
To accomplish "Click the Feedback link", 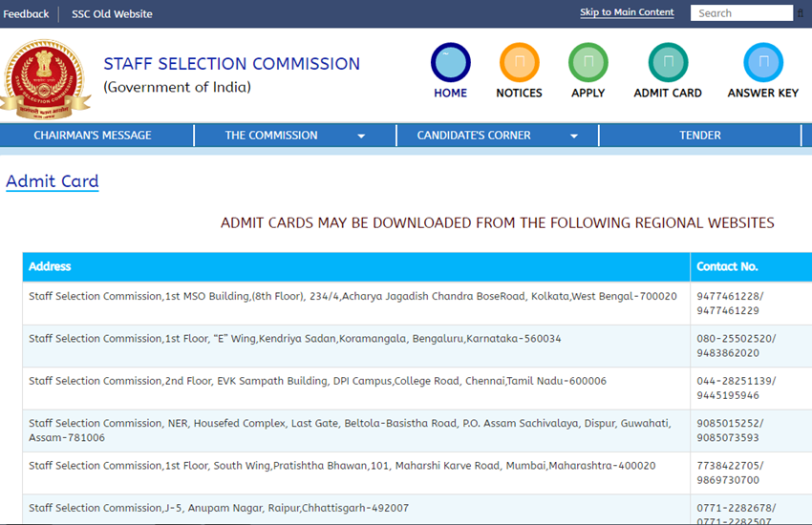I will pos(26,13).
